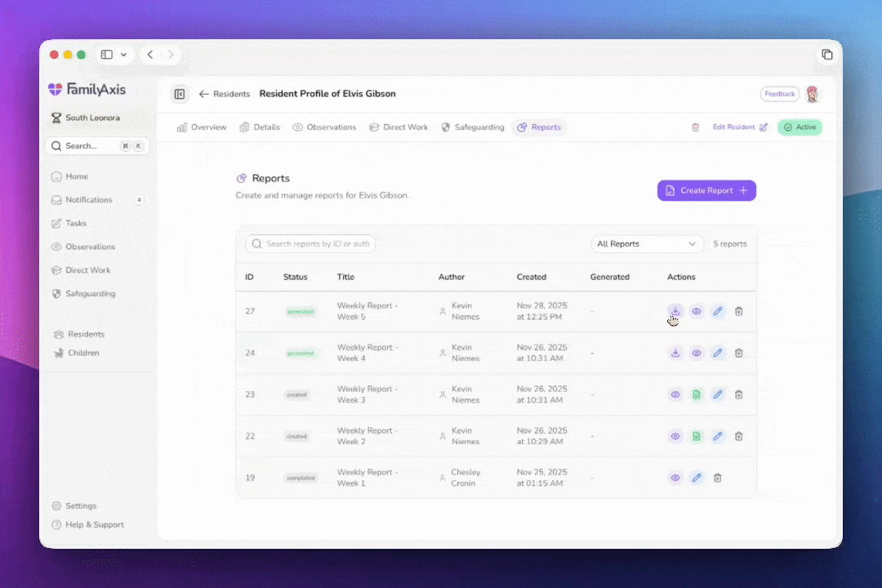This screenshot has height=588, width=882.
Task: Open browser tab overview icon
Action: click(x=826, y=55)
